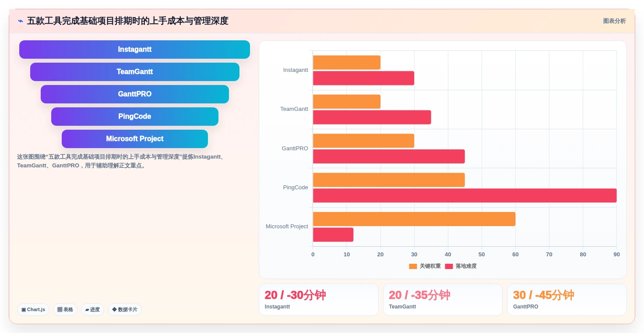The image size is (644, 333).
Task: Open the 20 / -30分钟 Instagantt data card
Action: [x=319, y=300]
